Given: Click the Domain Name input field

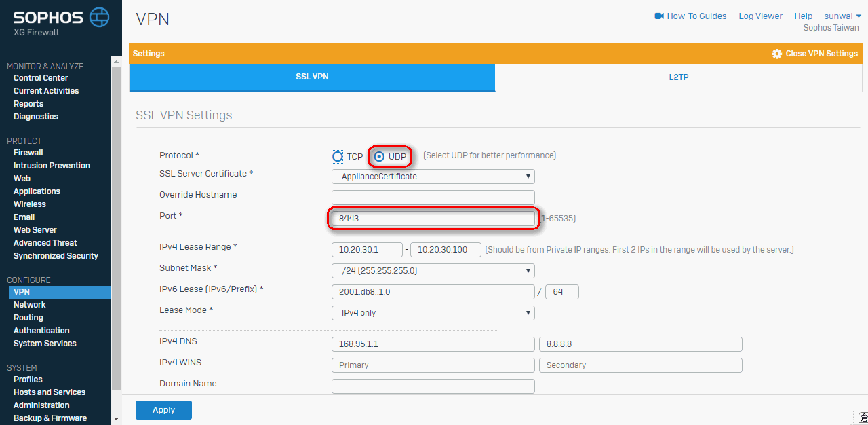Looking at the screenshot, I should [433, 386].
